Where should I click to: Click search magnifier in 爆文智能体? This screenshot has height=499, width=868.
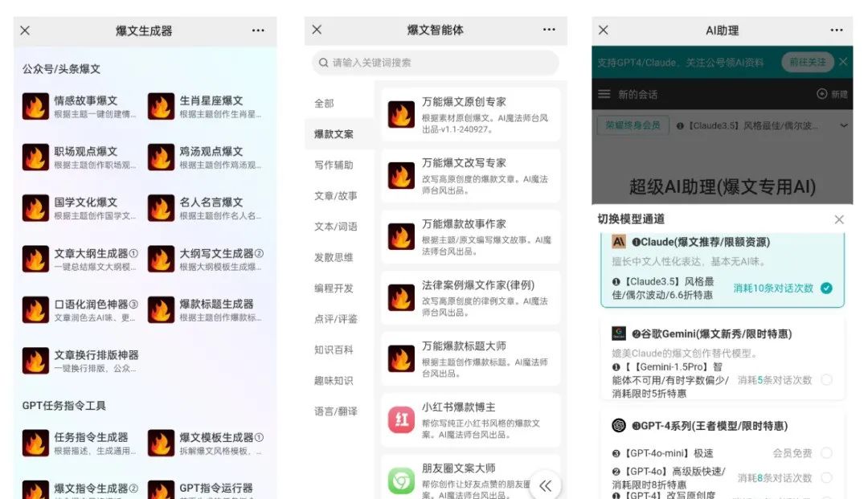pyautogui.click(x=323, y=63)
